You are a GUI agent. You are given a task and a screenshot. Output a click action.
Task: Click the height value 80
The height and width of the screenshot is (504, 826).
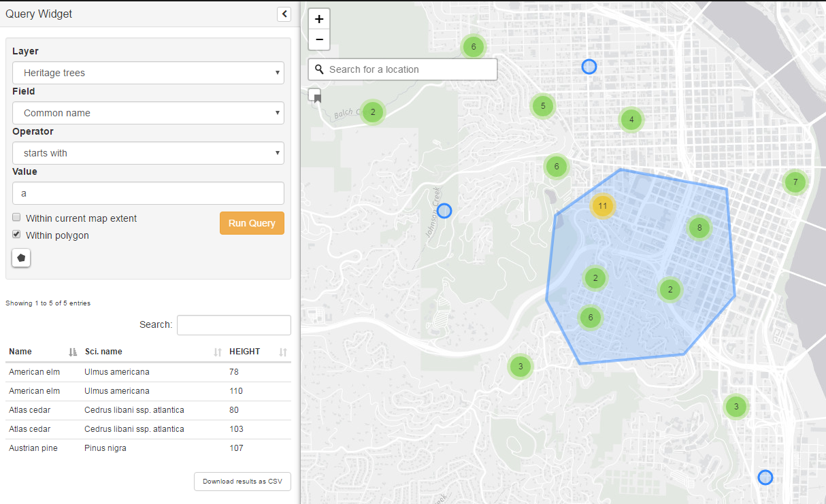tap(234, 410)
